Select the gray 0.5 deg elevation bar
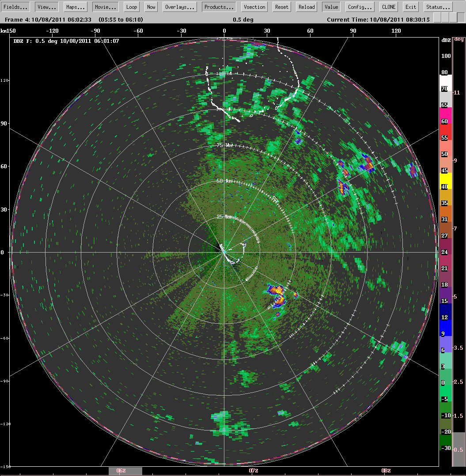The height and width of the screenshot is (476, 466). click(459, 450)
